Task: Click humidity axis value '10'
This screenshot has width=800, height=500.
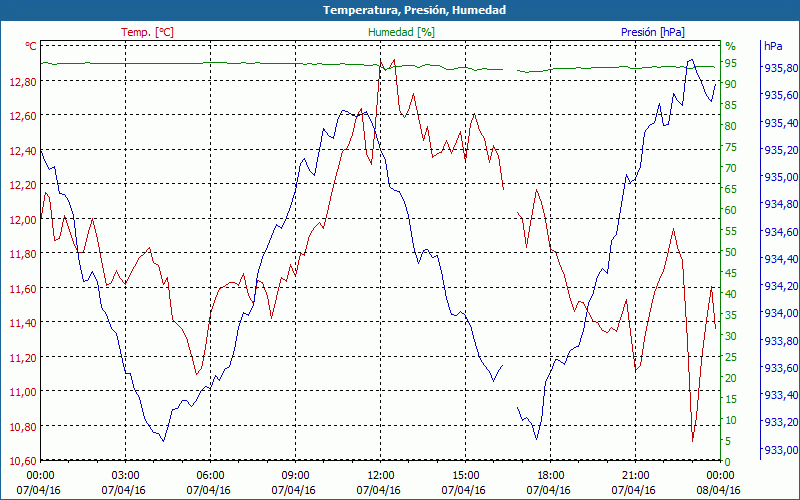Action: coord(731,420)
